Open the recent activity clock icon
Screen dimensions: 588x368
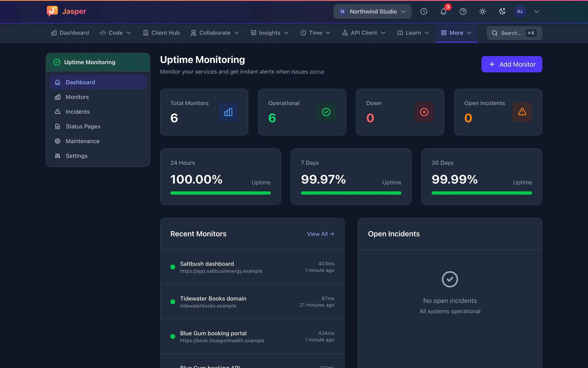click(x=424, y=11)
